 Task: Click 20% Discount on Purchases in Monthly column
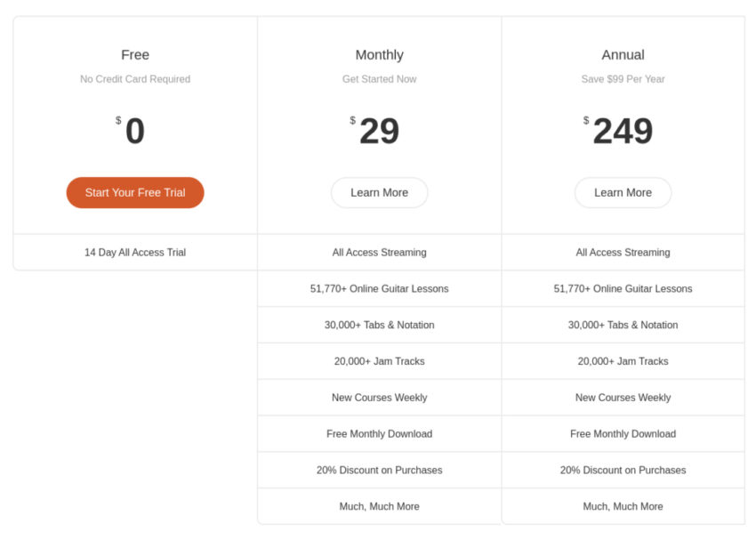pos(379,471)
